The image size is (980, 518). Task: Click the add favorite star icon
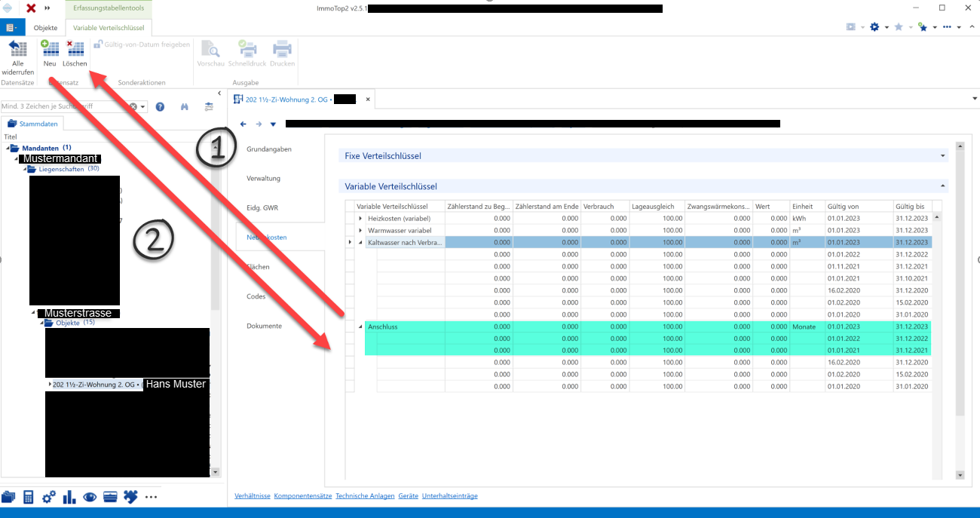(x=922, y=27)
